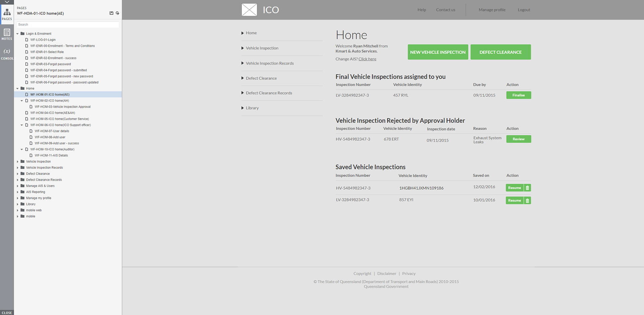Collapse the Login & Enrolment folder

click(x=17, y=34)
